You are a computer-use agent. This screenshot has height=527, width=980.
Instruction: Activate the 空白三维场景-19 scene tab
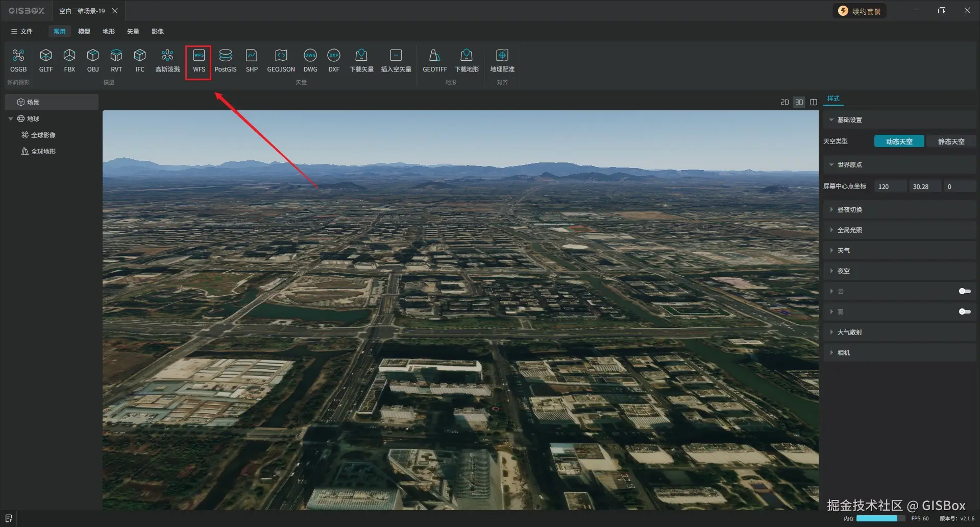click(82, 11)
